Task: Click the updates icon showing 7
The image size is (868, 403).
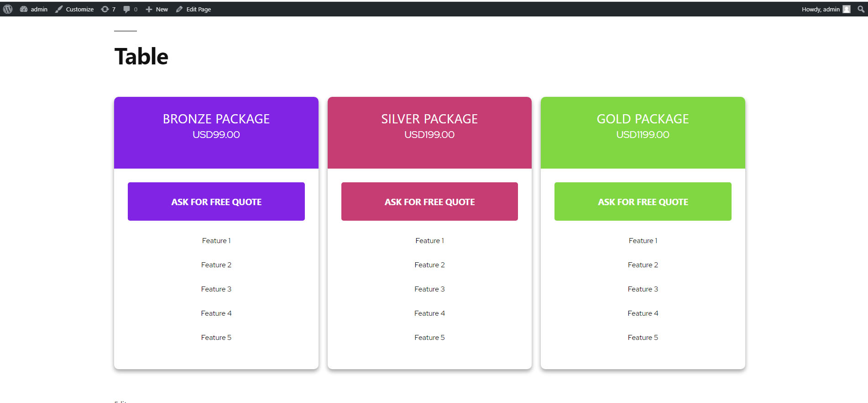Action: tap(108, 9)
